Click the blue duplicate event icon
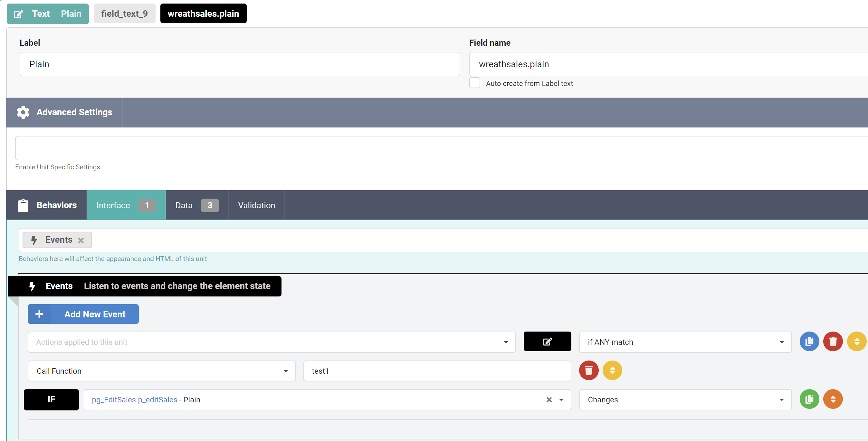Image resolution: width=868 pixels, height=441 pixels. coord(809,341)
